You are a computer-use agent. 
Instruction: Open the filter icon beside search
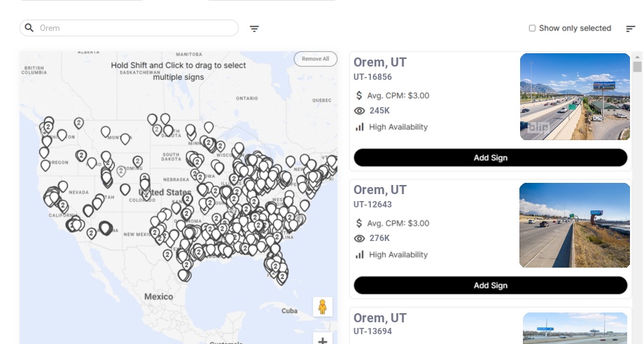pyautogui.click(x=254, y=29)
